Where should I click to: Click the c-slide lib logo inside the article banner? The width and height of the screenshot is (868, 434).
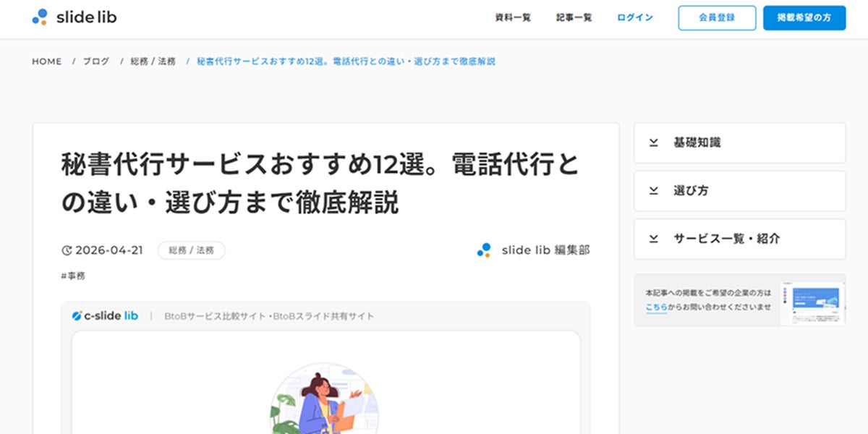point(106,315)
